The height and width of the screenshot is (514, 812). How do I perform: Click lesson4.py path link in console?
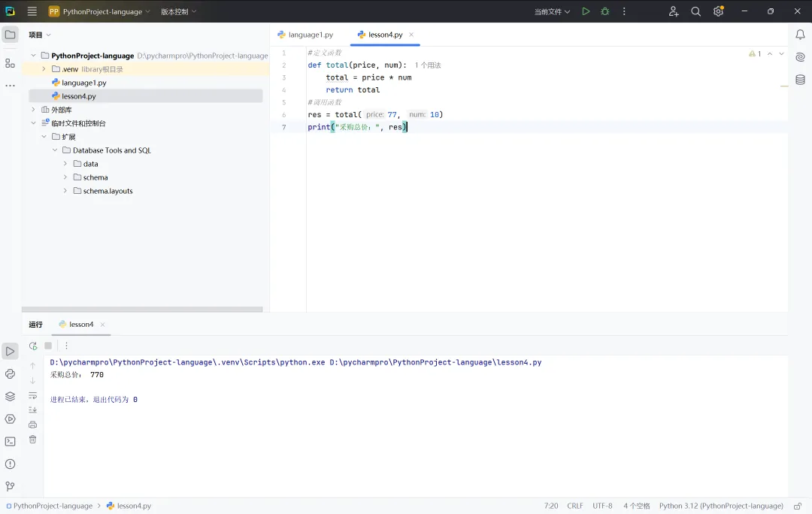coord(435,362)
